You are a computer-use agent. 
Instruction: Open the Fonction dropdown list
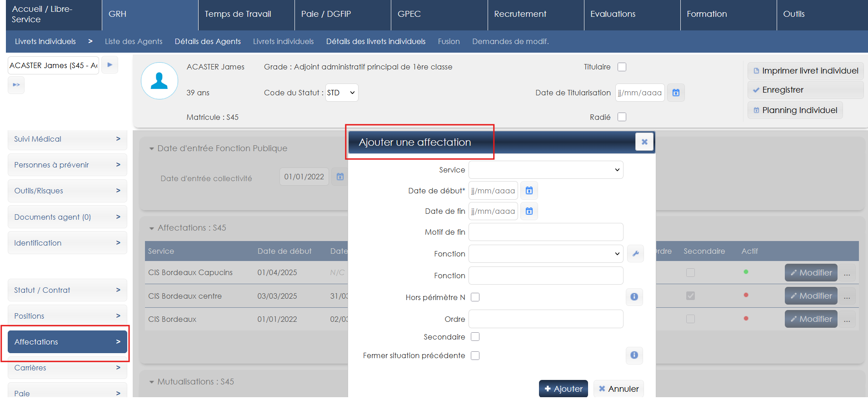pyautogui.click(x=545, y=254)
